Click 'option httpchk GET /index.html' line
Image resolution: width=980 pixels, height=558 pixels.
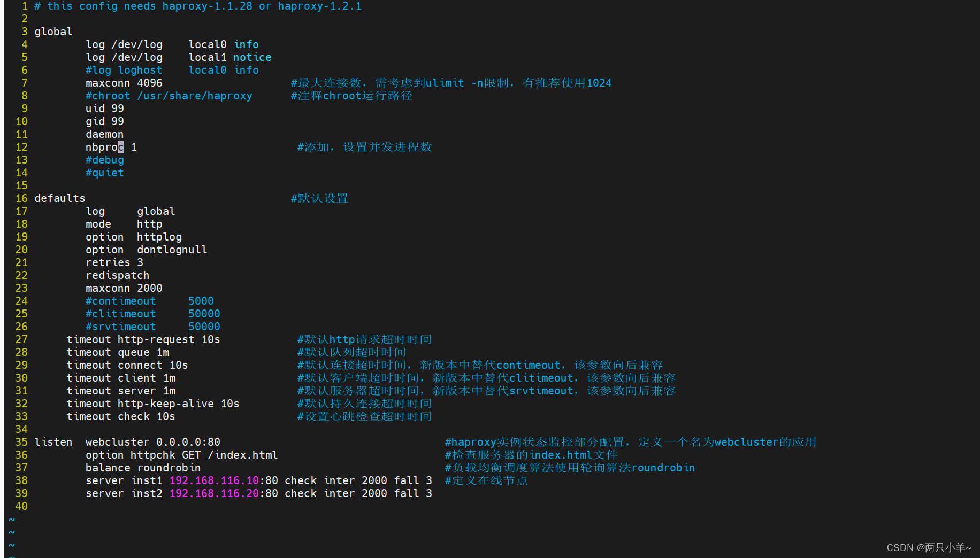pos(182,455)
